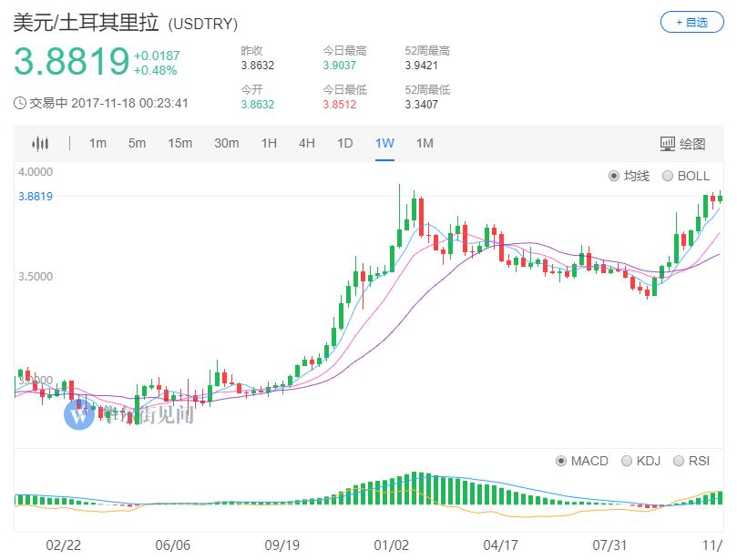
Task: Click the 09/19 date axis label
Action: click(282, 545)
